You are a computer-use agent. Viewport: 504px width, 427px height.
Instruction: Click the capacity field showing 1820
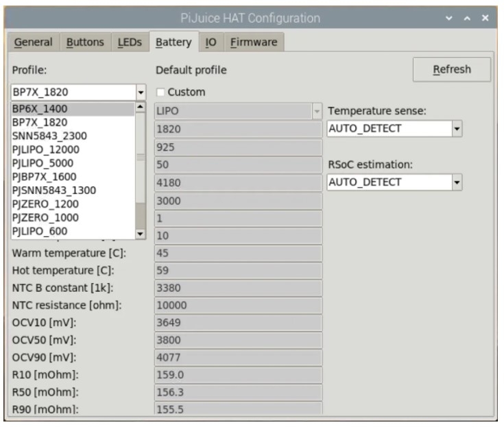[x=238, y=129]
